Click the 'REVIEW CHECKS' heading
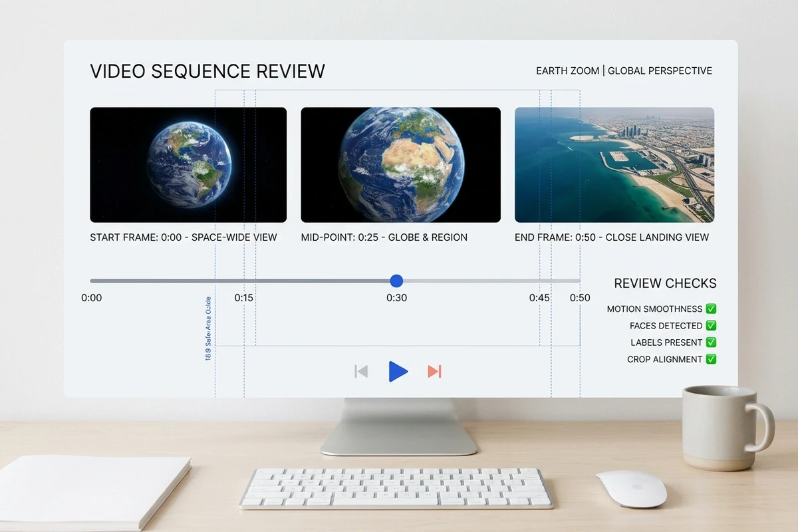The image size is (798, 532). (665, 283)
